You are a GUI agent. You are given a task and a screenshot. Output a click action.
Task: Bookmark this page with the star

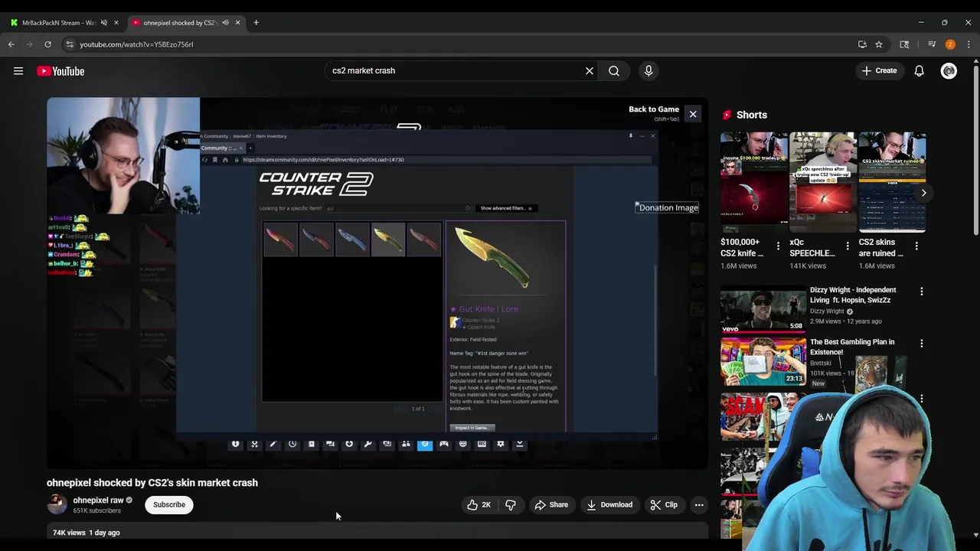pyautogui.click(x=879, y=44)
